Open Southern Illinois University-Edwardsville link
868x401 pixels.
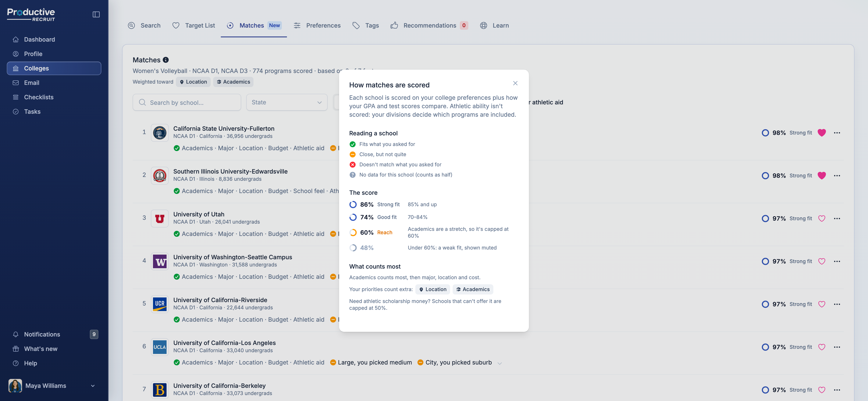pos(231,171)
